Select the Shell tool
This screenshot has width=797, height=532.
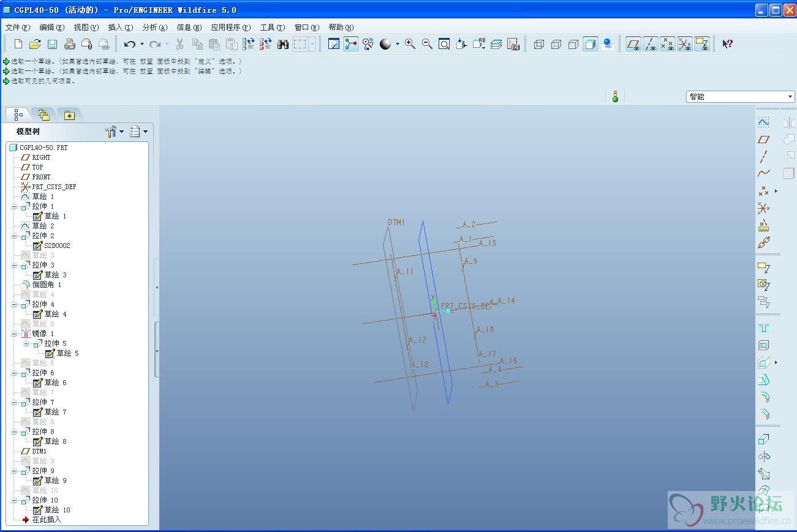point(763,345)
